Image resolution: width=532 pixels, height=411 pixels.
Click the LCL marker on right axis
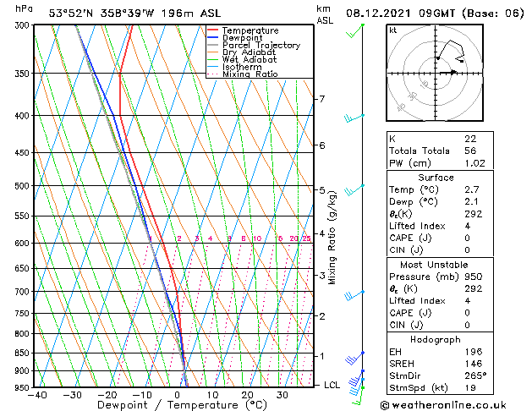pos(332,385)
